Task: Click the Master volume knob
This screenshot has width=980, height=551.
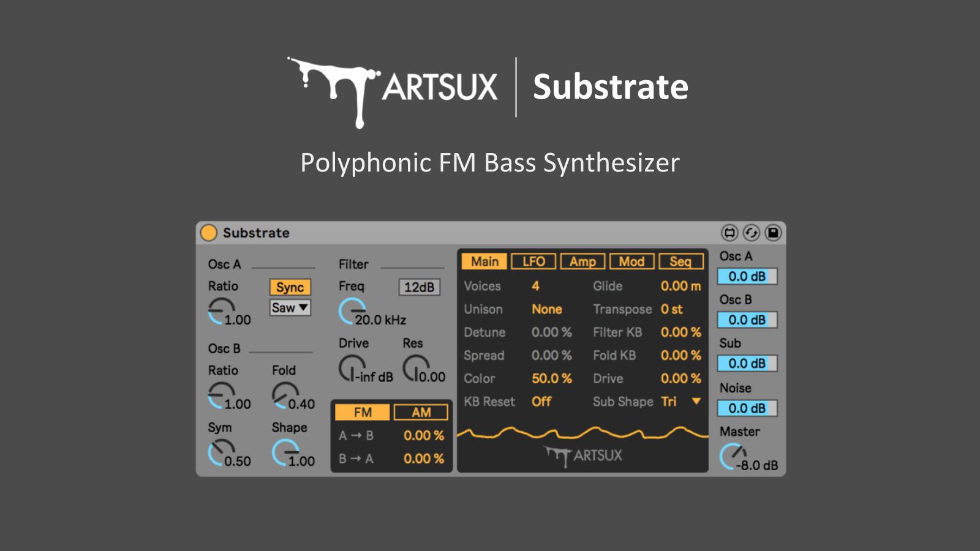Action: pos(733,457)
